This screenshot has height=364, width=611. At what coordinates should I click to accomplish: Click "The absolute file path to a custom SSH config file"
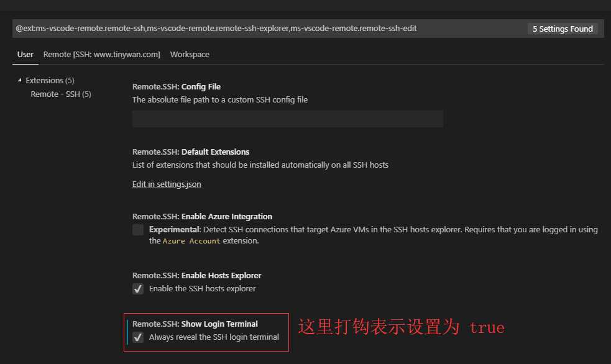click(220, 100)
